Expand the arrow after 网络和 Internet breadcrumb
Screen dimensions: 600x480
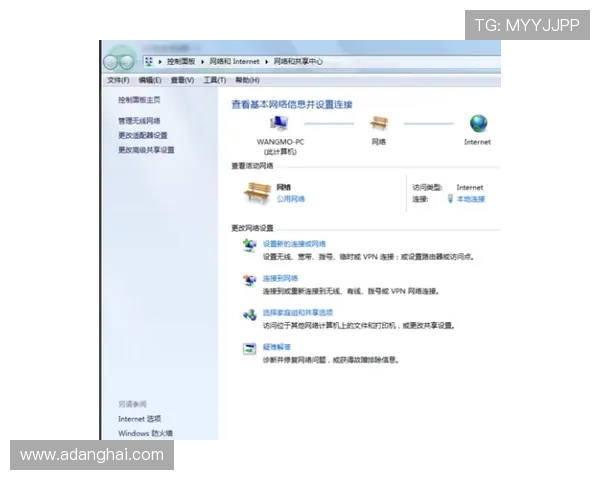pyautogui.click(x=266, y=62)
